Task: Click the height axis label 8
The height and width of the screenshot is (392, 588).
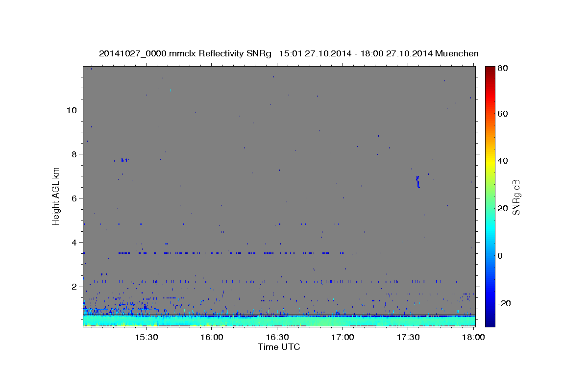Action: (x=74, y=154)
